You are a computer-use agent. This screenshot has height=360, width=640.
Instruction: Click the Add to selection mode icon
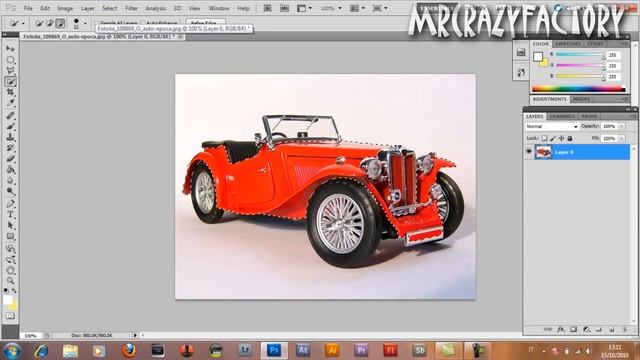pos(49,23)
